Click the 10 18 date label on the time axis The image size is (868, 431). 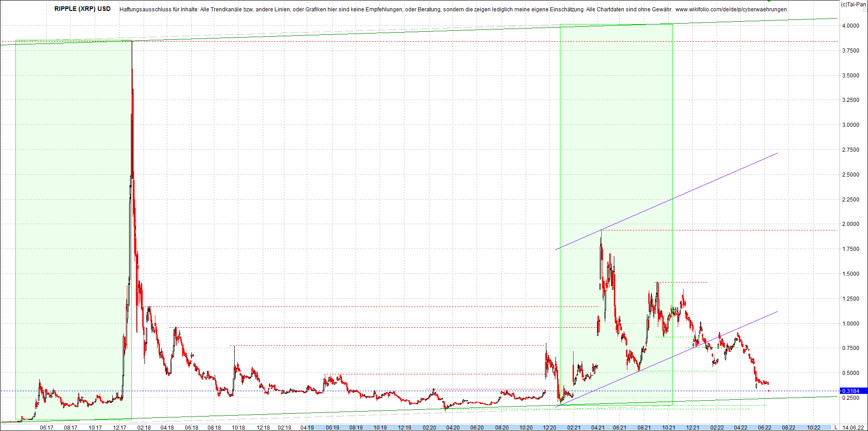(238, 427)
